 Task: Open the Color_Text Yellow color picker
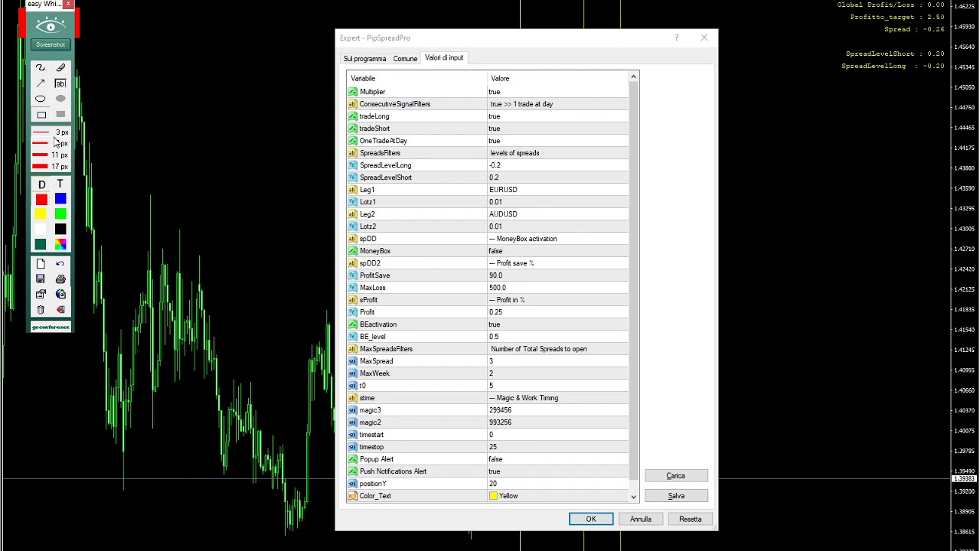pyautogui.click(x=557, y=496)
